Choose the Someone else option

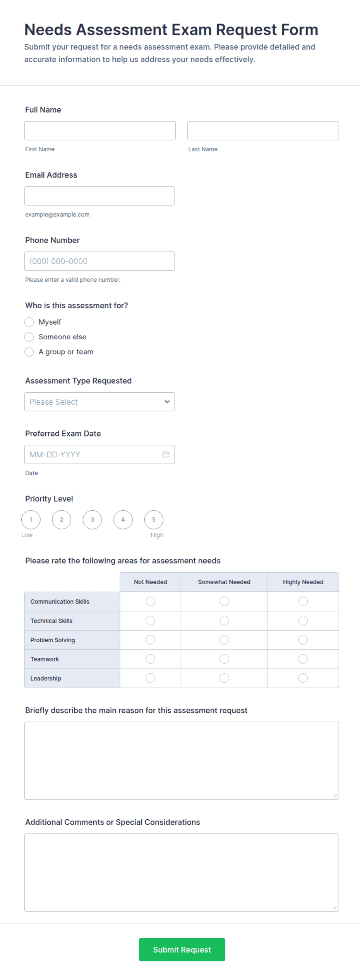pyautogui.click(x=29, y=337)
